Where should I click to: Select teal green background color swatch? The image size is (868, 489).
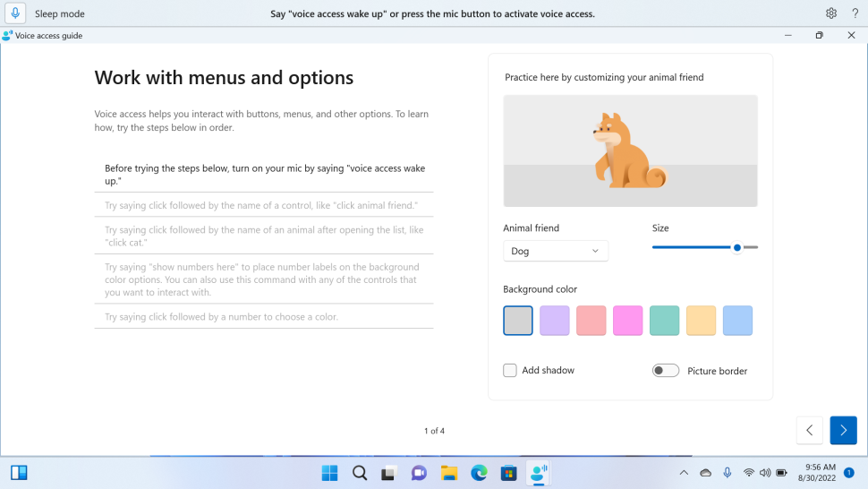[x=664, y=320]
